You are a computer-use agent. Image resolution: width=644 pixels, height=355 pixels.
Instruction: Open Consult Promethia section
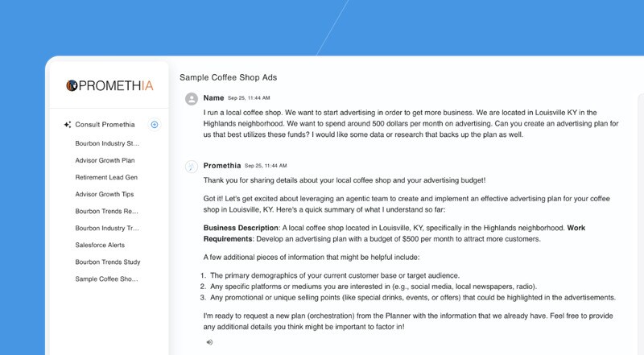[105, 125]
